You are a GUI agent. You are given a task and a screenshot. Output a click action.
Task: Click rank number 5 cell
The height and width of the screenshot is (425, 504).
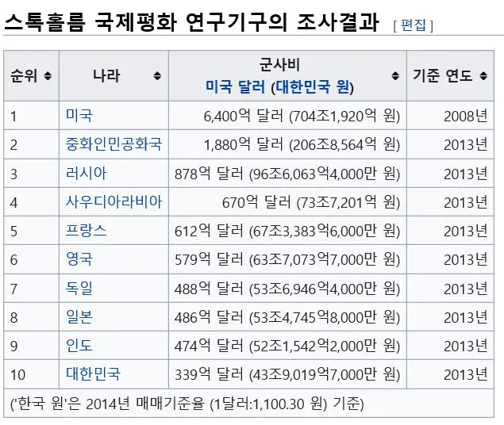[x=32, y=231]
